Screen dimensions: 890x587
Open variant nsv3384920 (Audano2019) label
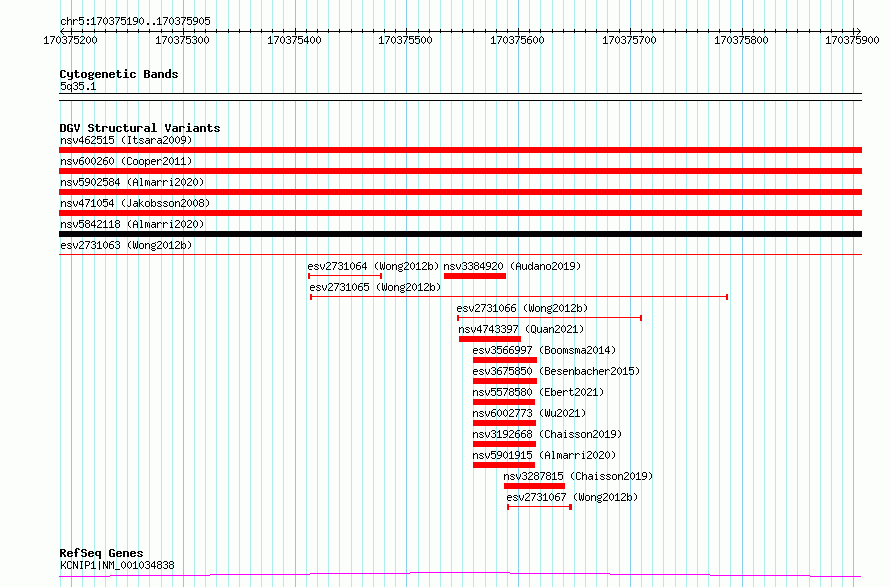pos(513,266)
